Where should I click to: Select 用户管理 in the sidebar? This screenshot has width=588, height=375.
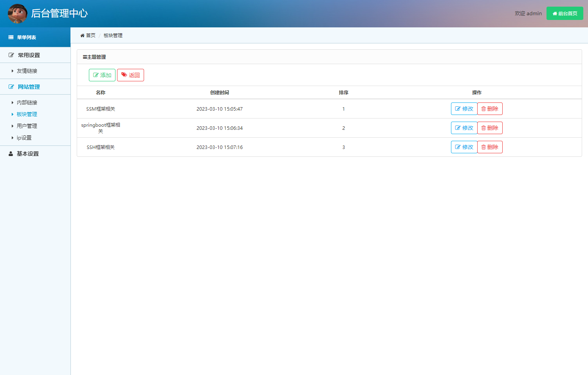[27, 126]
